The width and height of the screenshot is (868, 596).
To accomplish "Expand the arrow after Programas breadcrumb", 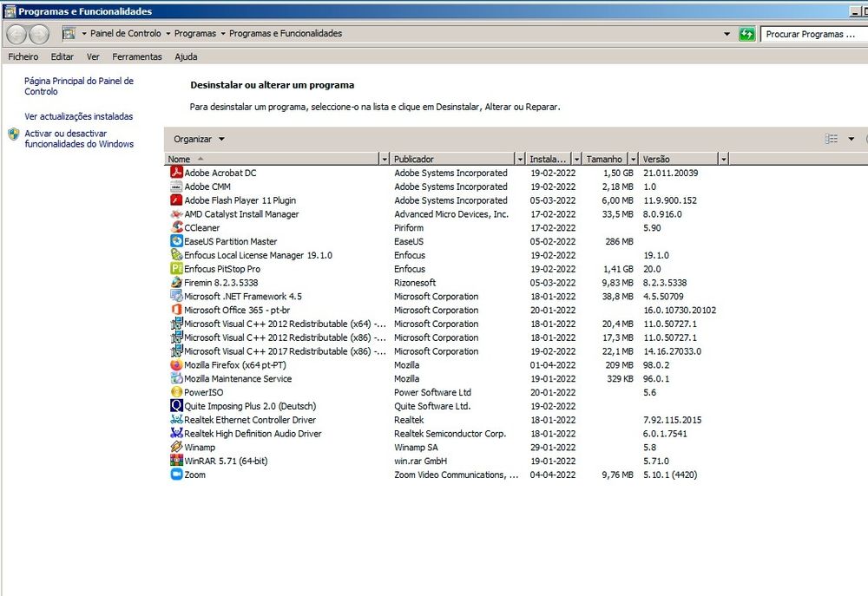I will tap(223, 34).
